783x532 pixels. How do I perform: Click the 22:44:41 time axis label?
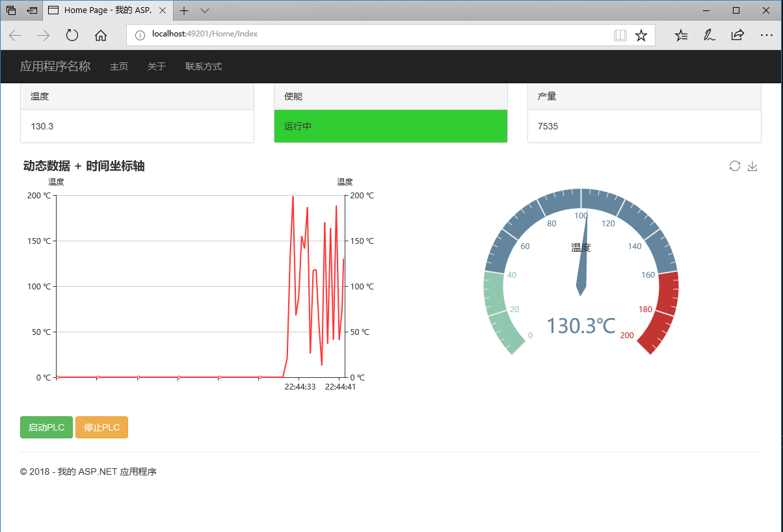coord(340,387)
